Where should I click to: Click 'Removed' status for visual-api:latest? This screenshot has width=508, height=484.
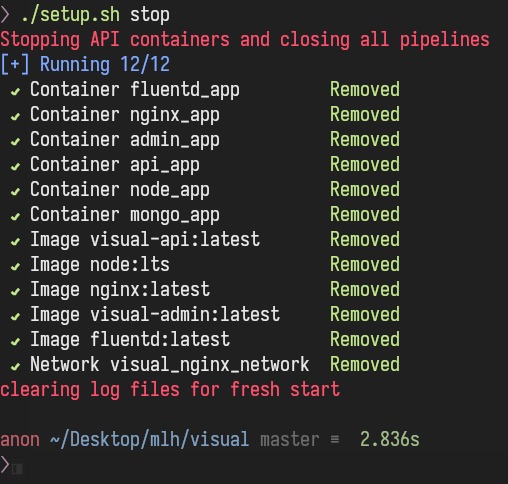point(365,239)
